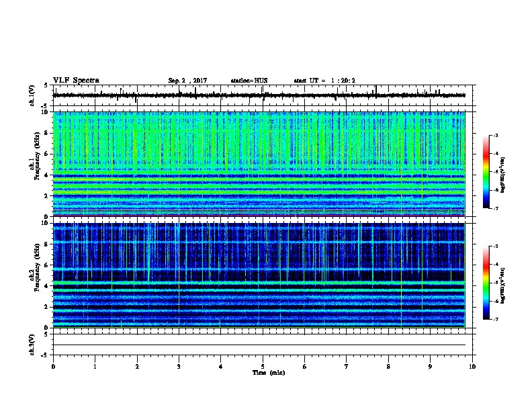532x411 pixels.
Task: Click the ch.1 voltage waveform trace
Action: pyautogui.click(x=259, y=95)
